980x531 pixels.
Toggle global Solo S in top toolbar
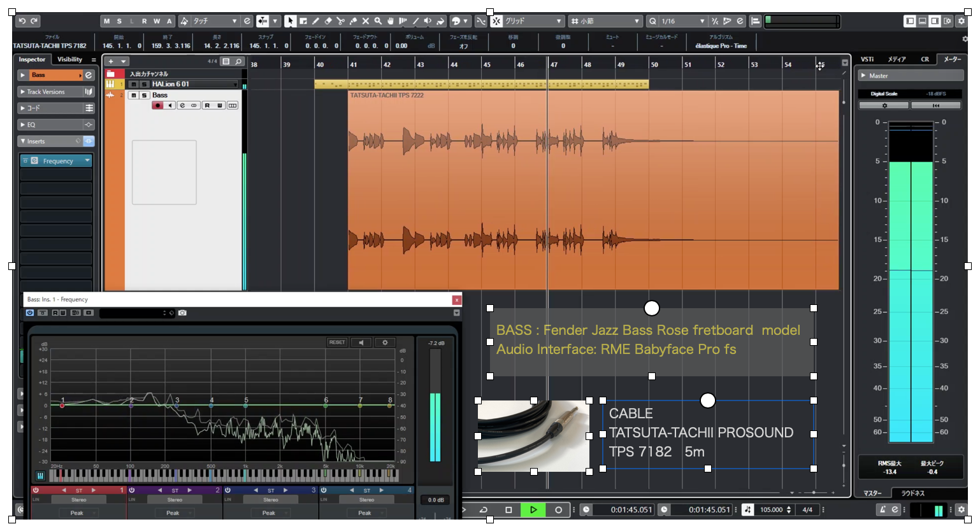coord(119,21)
